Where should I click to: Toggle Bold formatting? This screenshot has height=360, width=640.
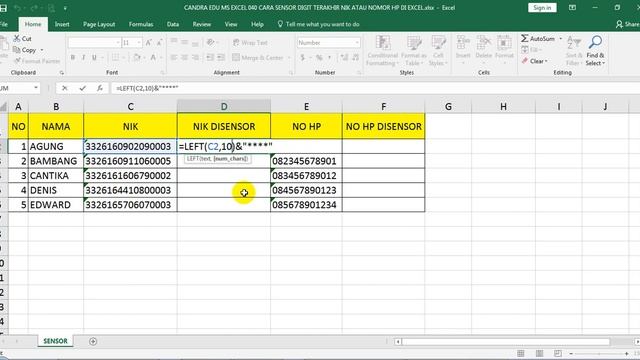pyautogui.click(x=73, y=58)
